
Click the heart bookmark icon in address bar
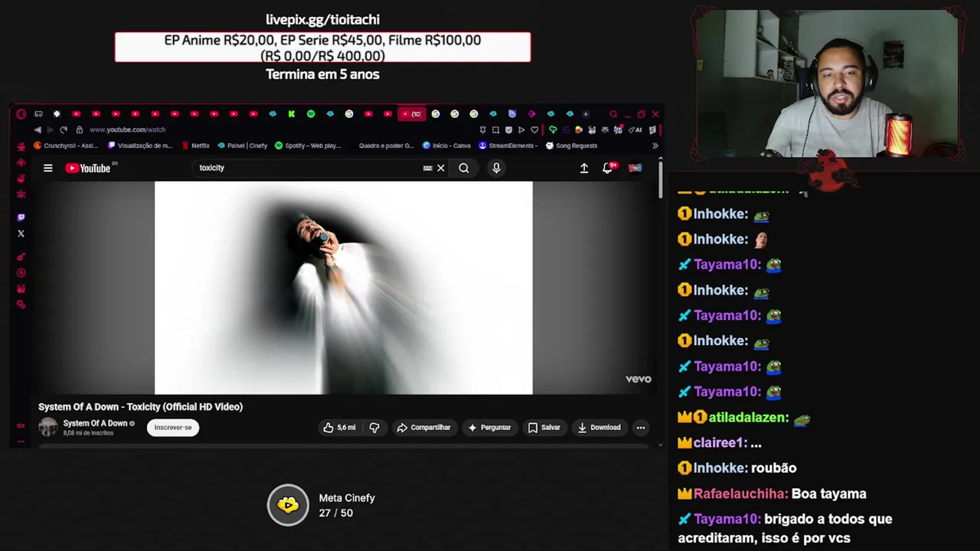click(534, 130)
